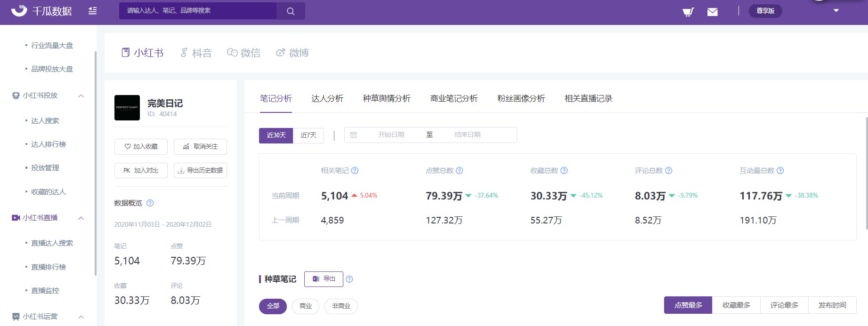This screenshot has width=868, height=326.
Task: Click the 开始日期 date input field
Action: coord(391,135)
